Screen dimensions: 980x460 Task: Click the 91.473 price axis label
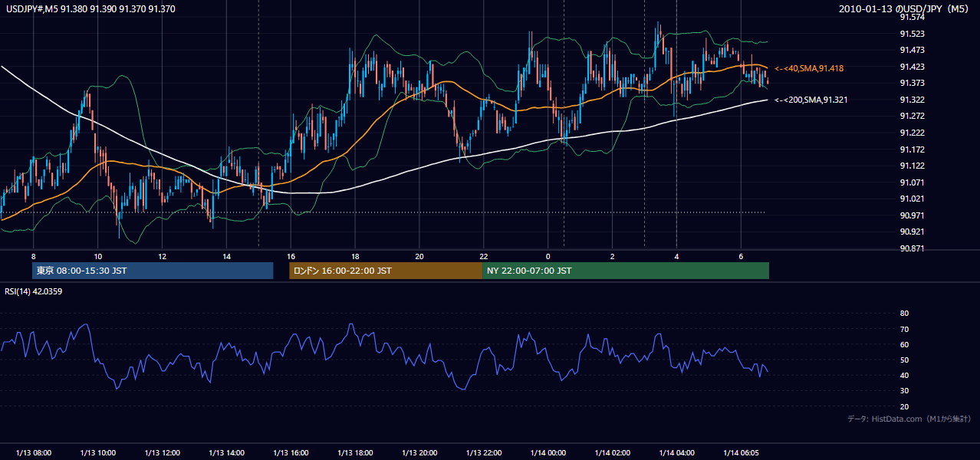[x=912, y=50]
